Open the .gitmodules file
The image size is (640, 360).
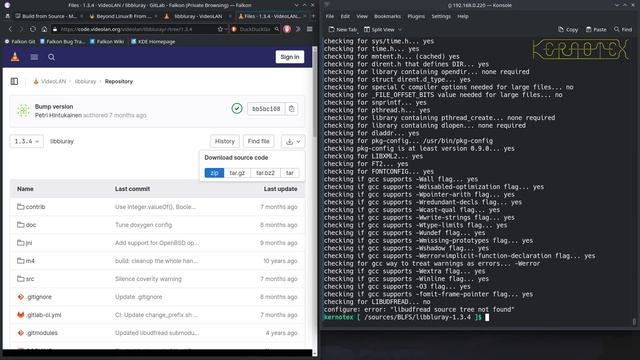tap(42, 333)
